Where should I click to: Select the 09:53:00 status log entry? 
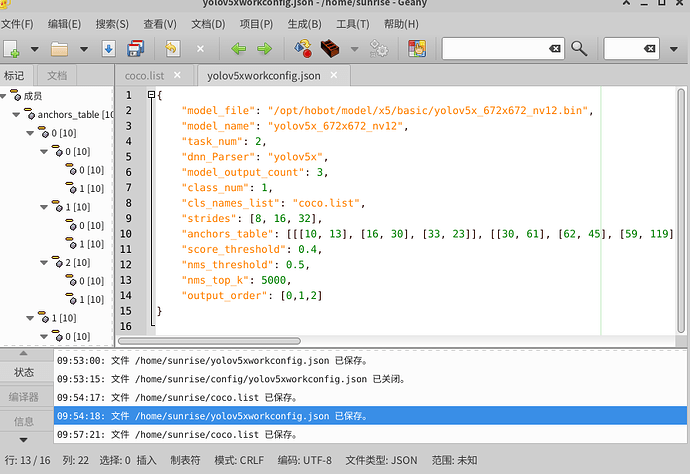370,360
